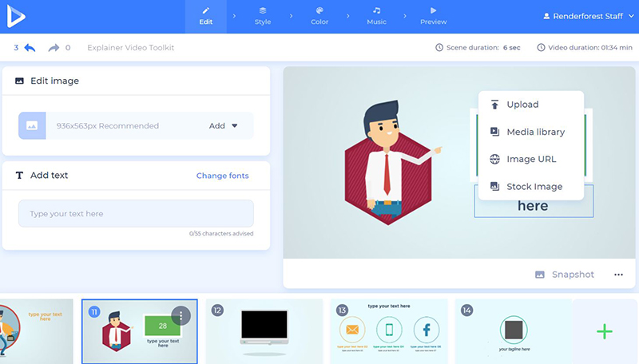Select scene 13 social icons thumbnail
Viewport: 639px width, 364px height.
pos(389,331)
